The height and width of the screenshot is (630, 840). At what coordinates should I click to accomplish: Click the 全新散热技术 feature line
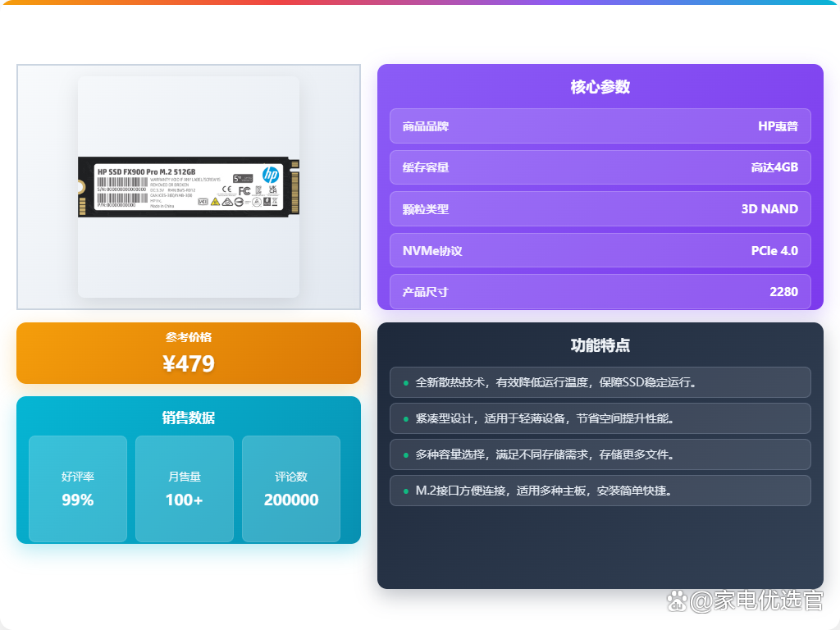pyautogui.click(x=600, y=382)
